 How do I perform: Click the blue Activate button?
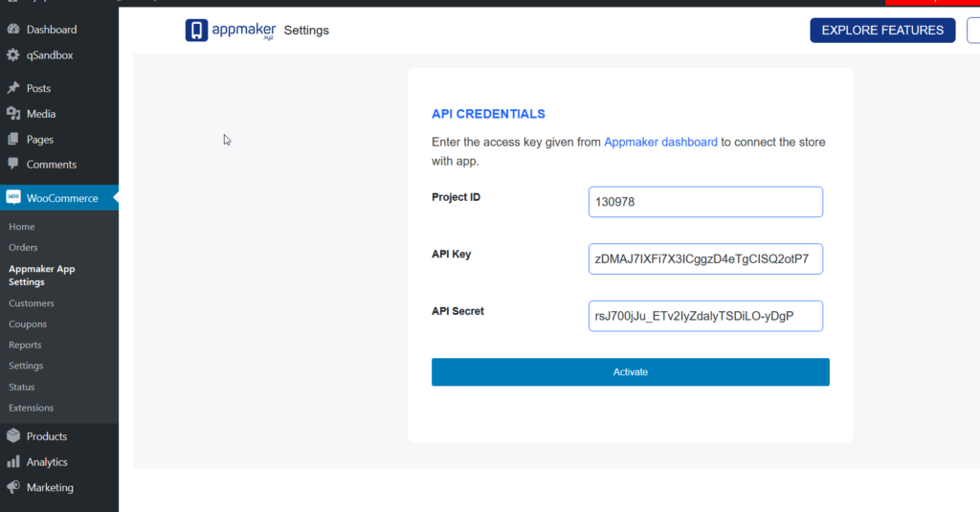(630, 372)
